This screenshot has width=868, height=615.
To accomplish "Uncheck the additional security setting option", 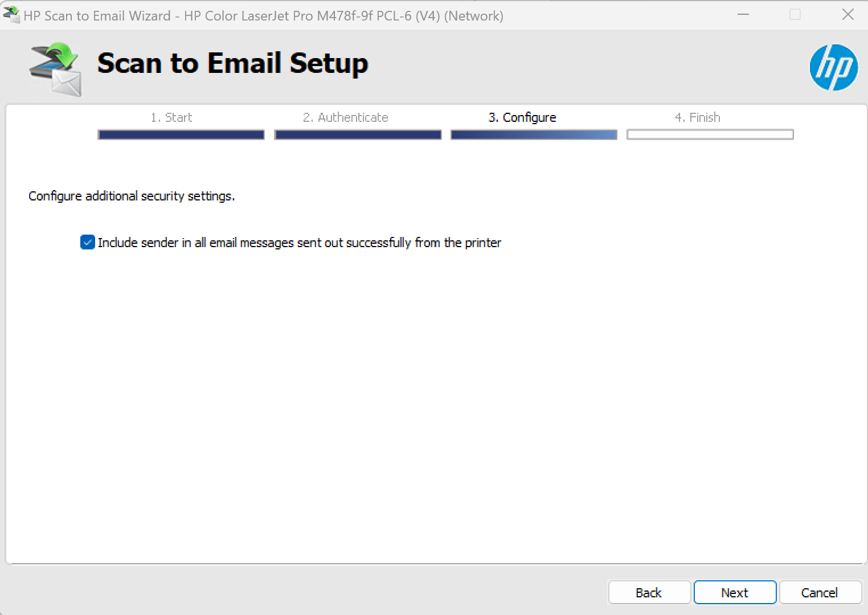I will [87, 242].
